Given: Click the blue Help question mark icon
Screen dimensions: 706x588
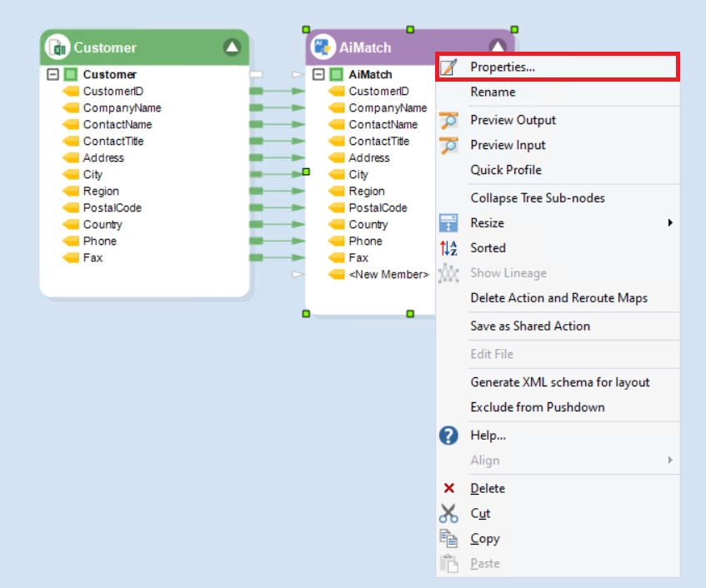Looking at the screenshot, I should click(x=448, y=436).
